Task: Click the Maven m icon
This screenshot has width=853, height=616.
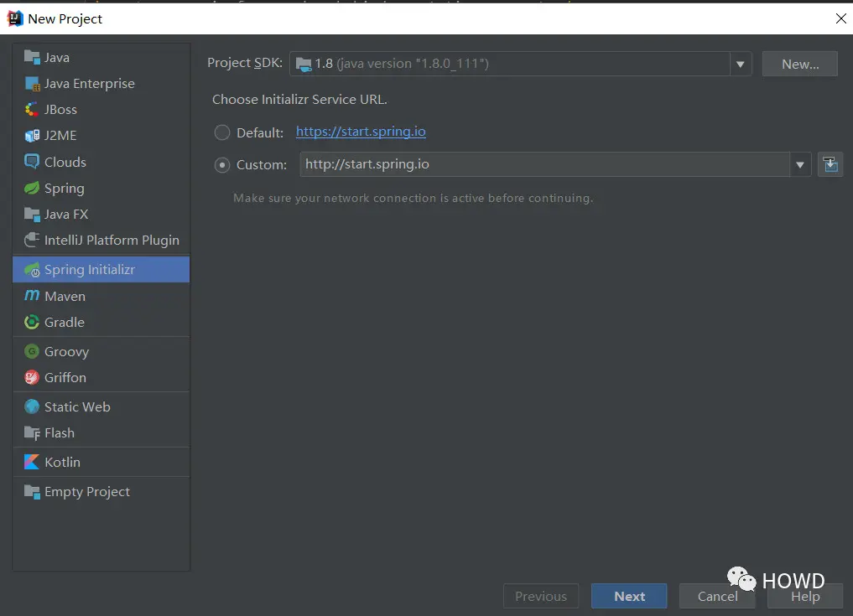Action: pyautogui.click(x=32, y=296)
